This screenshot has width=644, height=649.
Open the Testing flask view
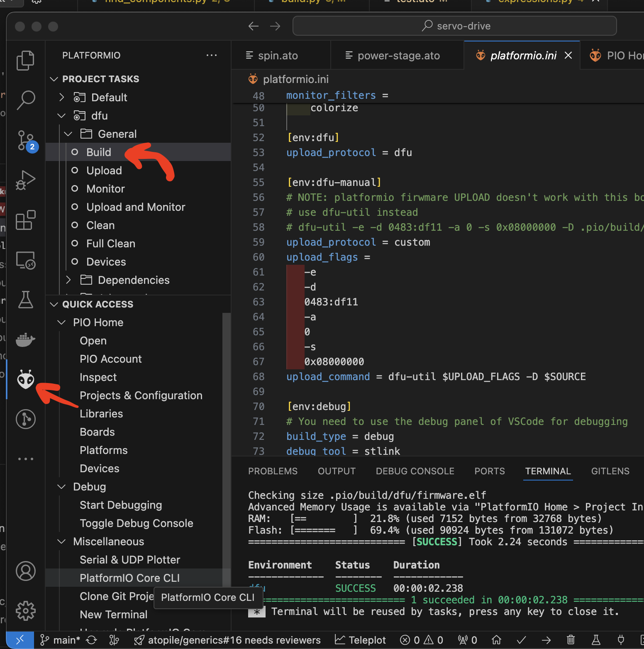tap(26, 300)
